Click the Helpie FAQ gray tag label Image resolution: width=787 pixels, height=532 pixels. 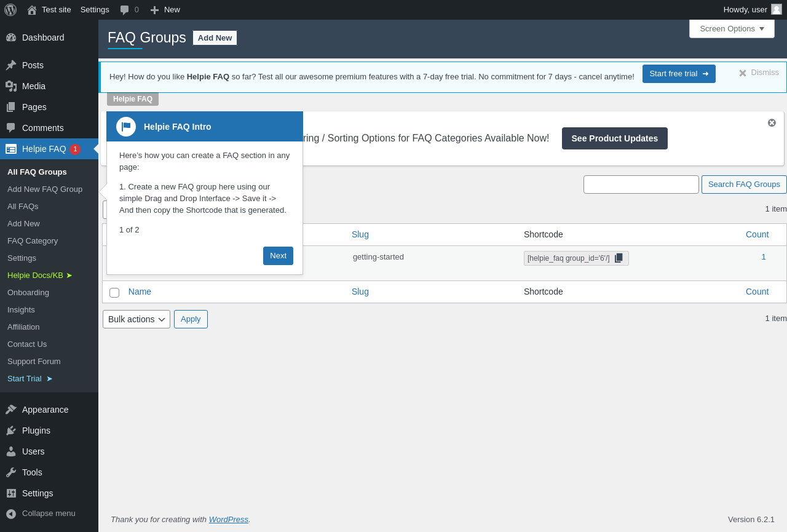[133, 99]
